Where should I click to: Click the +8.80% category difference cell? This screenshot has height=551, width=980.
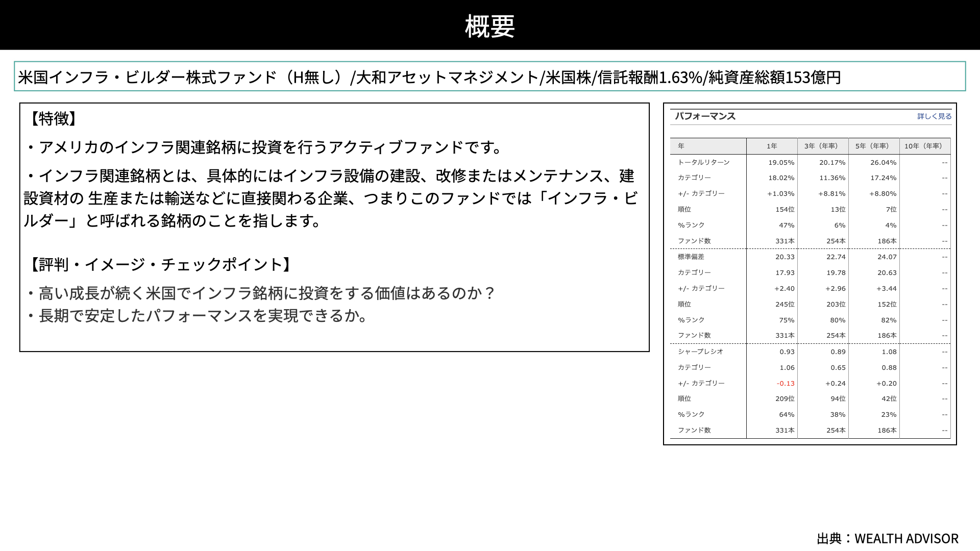[x=883, y=194]
